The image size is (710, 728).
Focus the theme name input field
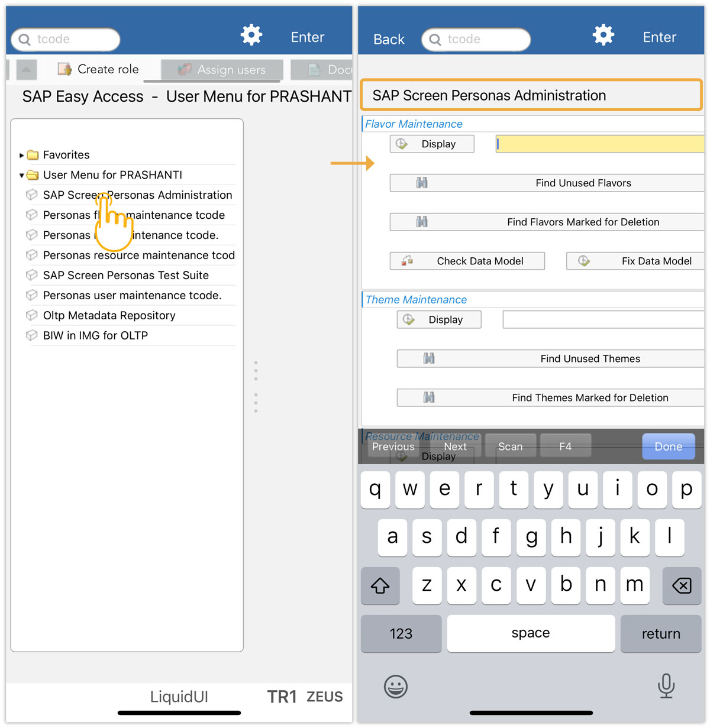point(603,320)
